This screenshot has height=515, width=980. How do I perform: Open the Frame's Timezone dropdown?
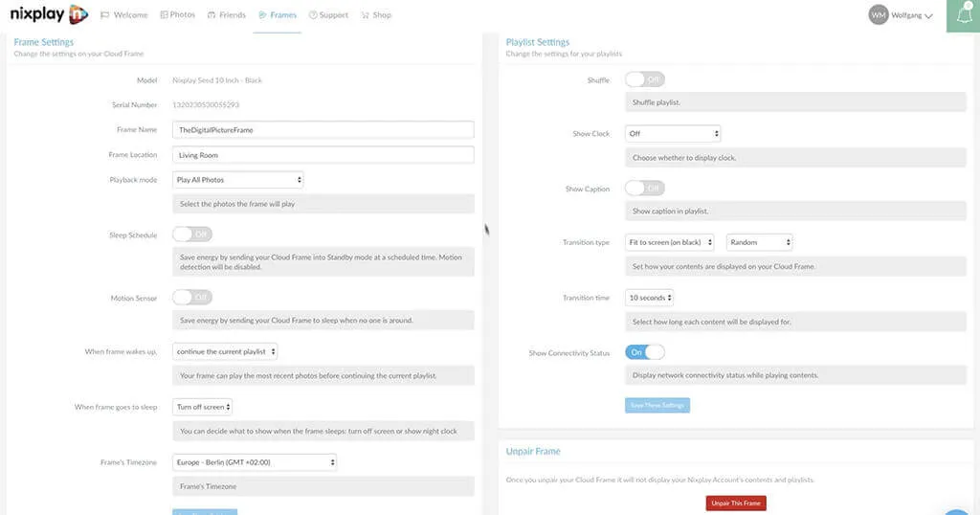coord(255,462)
